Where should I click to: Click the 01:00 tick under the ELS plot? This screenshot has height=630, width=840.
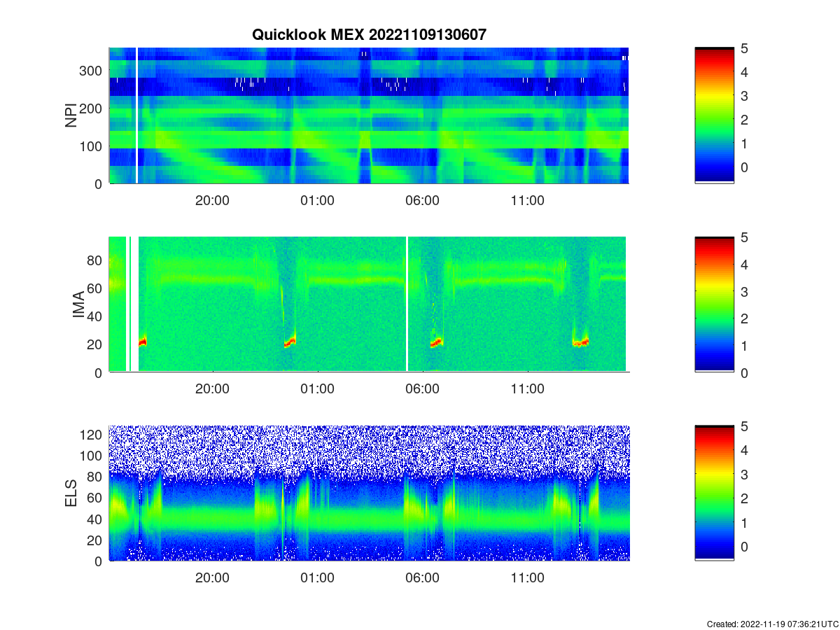click(x=317, y=578)
